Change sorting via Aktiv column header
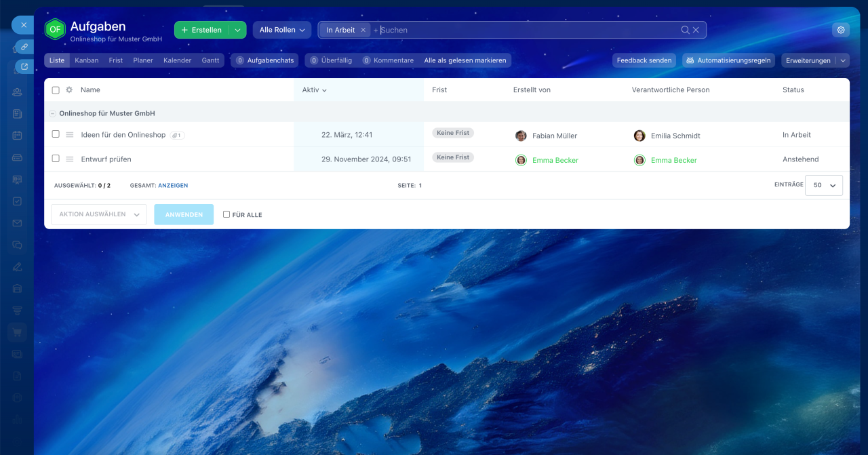Viewport: 868px width, 455px height. tap(315, 90)
